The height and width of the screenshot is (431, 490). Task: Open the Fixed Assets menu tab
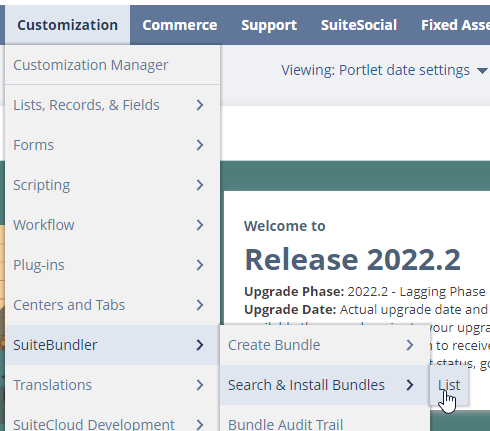tap(455, 25)
